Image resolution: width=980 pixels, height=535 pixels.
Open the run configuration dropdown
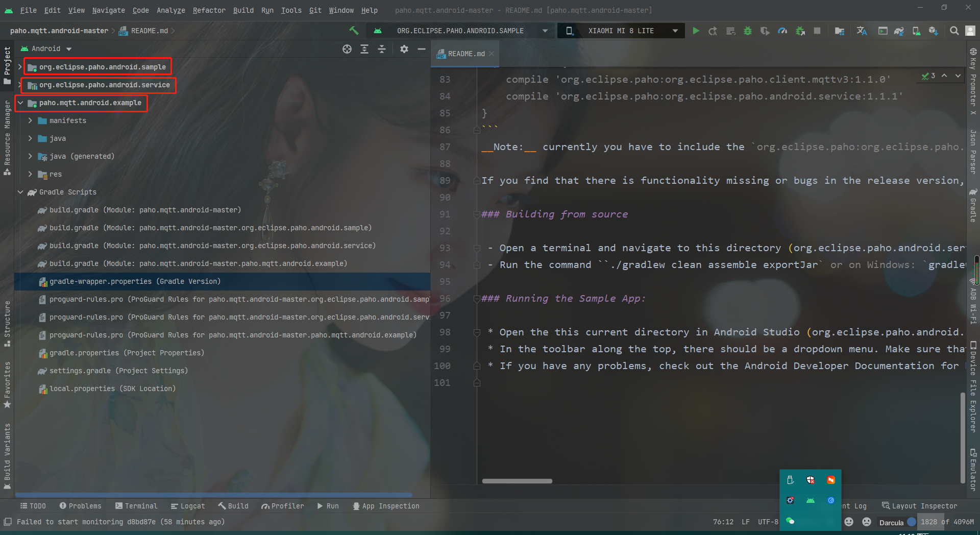(460, 31)
